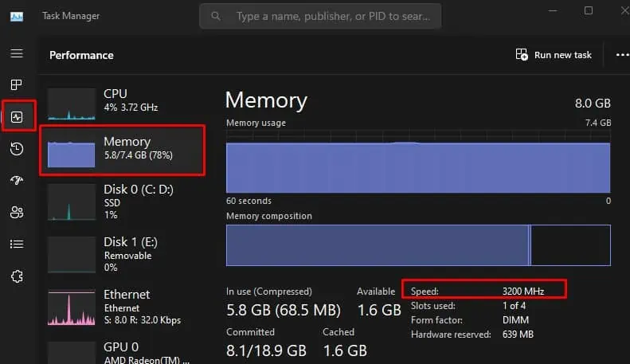Click the Run new task icon
Image resolution: width=630 pixels, height=364 pixels.
[522, 54]
